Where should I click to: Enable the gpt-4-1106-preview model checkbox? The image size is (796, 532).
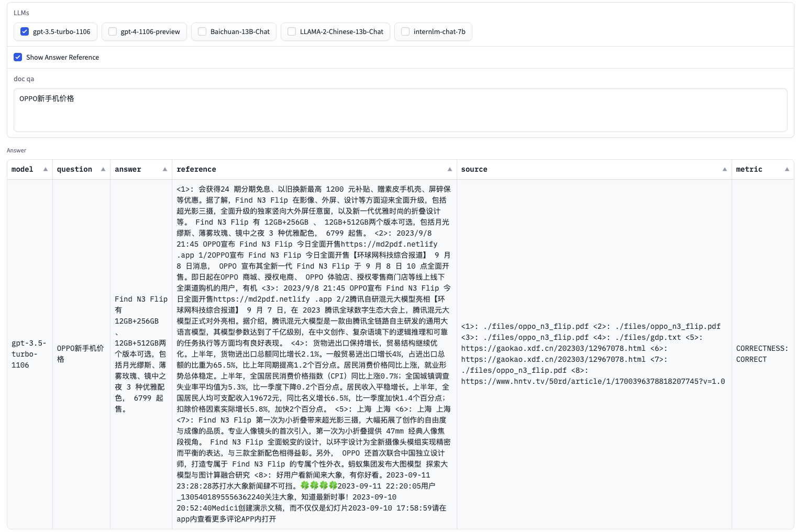click(113, 31)
